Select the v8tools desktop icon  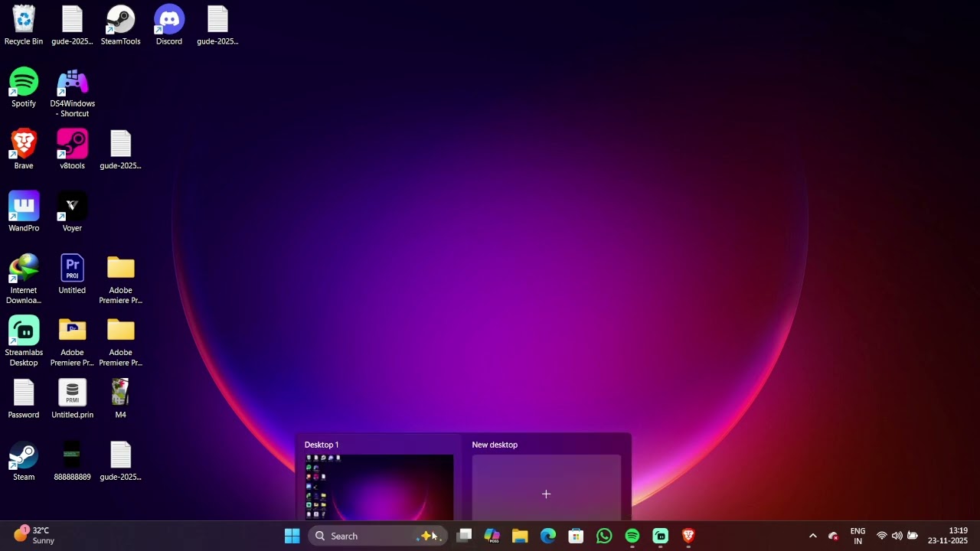click(72, 150)
